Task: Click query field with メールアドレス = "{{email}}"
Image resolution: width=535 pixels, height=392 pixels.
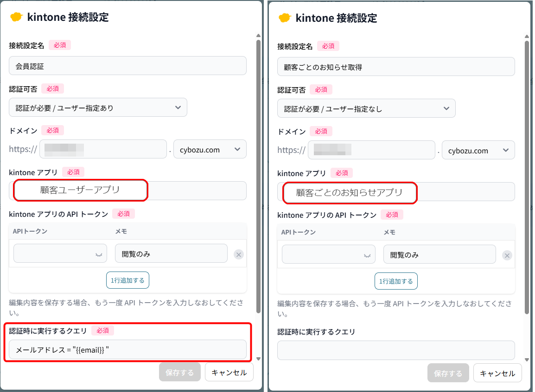Action: 127,350
